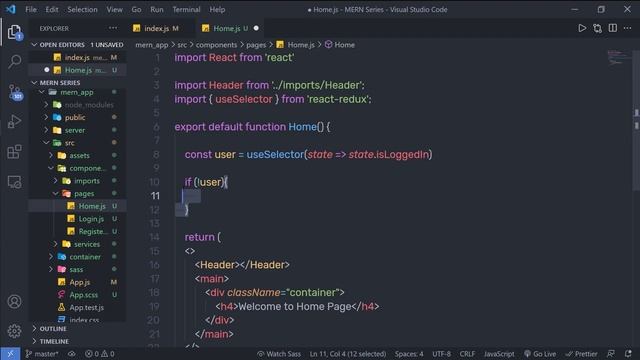The width and height of the screenshot is (640, 360).
Task: Toggle Watch Sass in status bar
Action: (x=279, y=354)
